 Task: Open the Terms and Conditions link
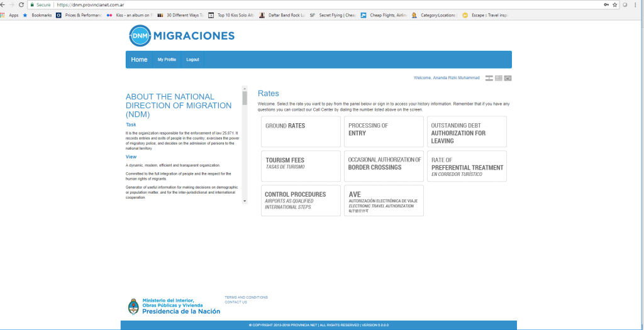[246, 297]
